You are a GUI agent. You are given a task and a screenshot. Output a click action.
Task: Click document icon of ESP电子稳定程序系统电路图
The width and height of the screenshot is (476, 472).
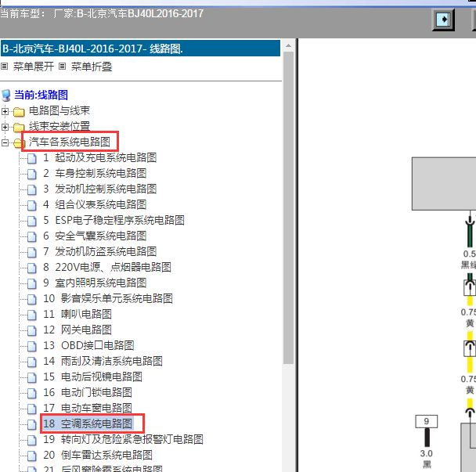tap(31, 221)
